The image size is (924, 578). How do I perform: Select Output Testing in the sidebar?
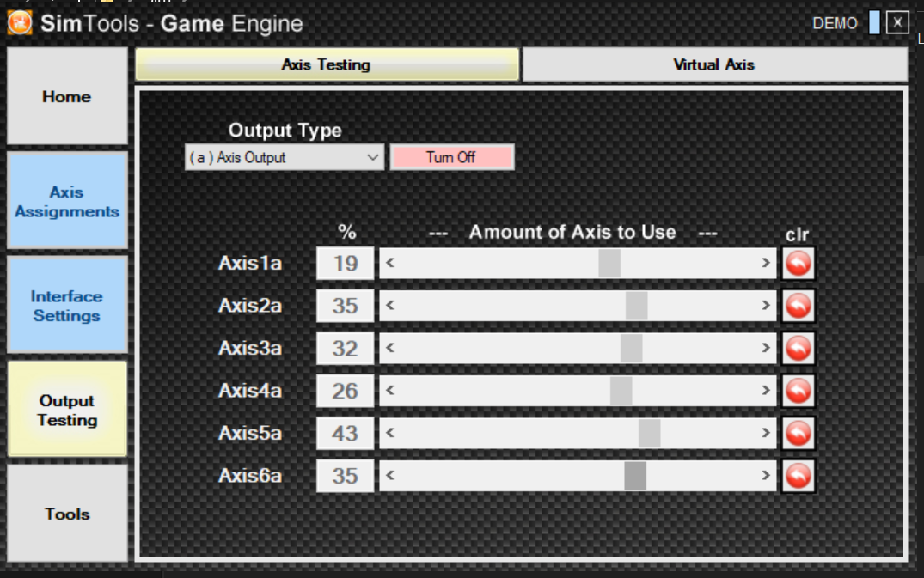pos(67,410)
